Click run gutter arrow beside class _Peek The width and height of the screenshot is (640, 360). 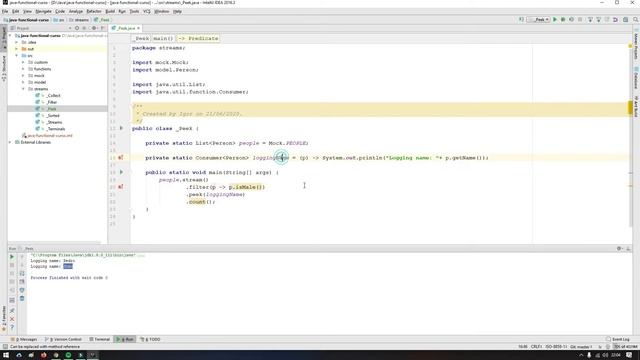coord(121,128)
